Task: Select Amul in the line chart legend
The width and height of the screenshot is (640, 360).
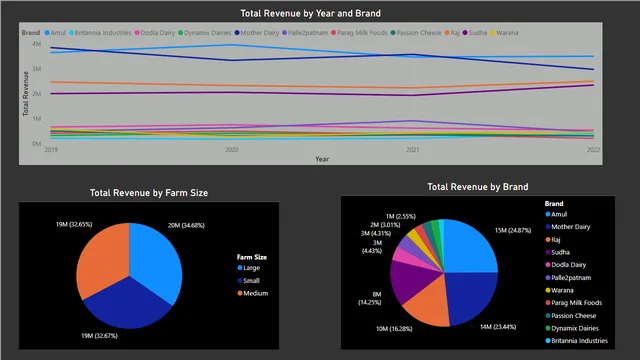Action: [x=56, y=33]
